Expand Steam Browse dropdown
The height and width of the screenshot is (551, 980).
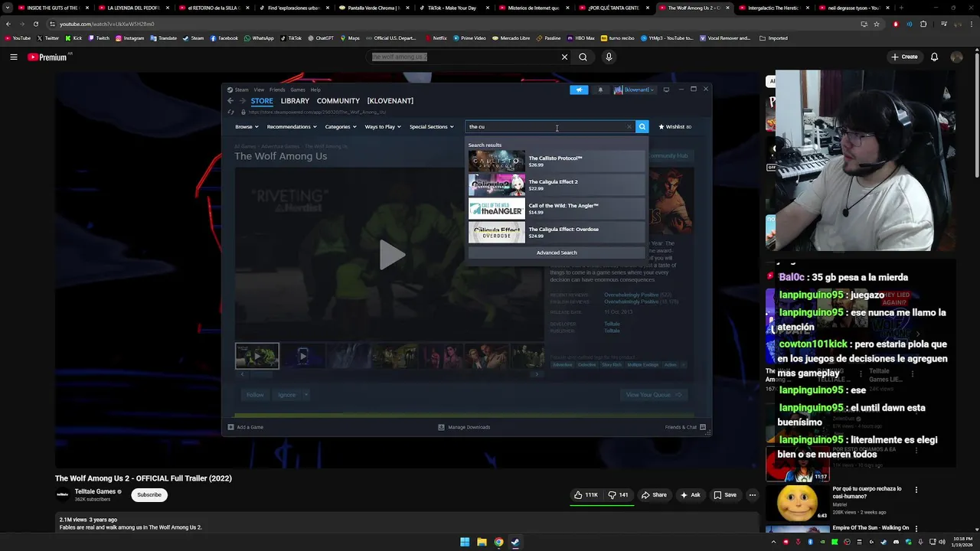[x=247, y=127]
